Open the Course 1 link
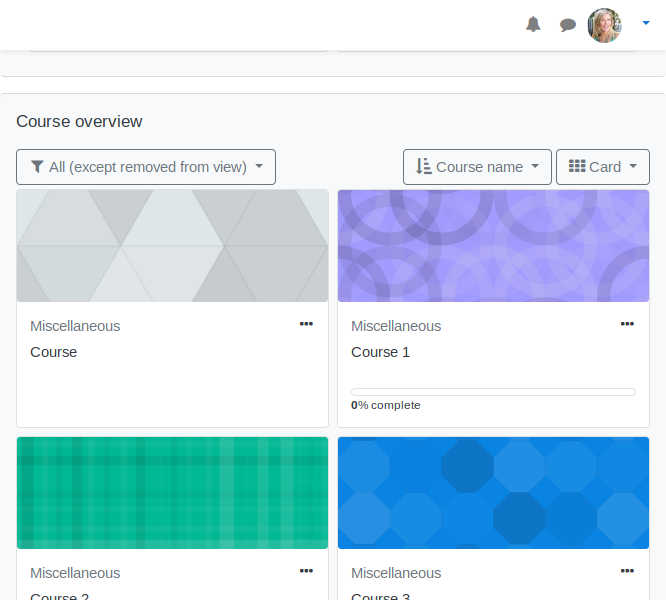The image size is (666, 600). point(380,352)
